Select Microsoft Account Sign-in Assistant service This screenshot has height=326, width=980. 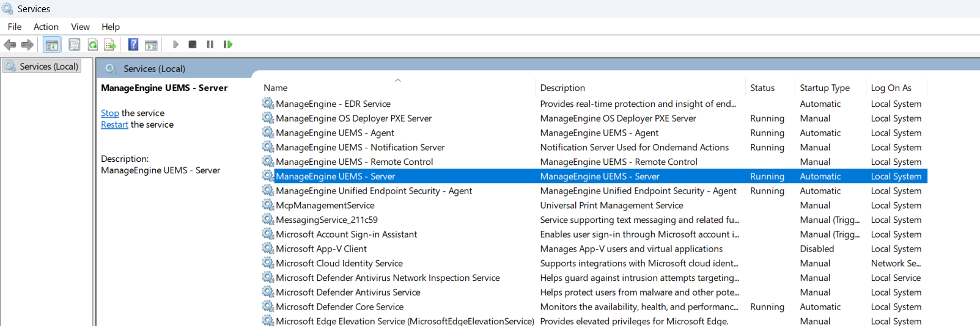click(346, 234)
